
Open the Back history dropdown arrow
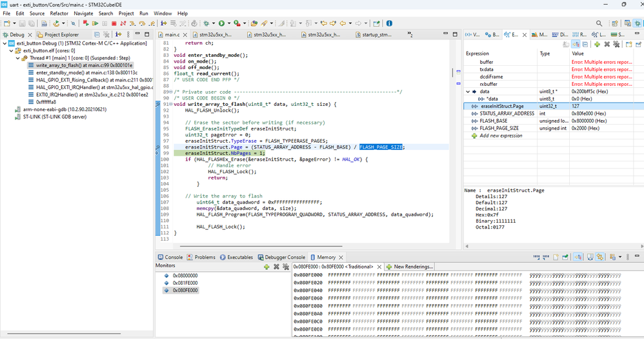coord(350,23)
